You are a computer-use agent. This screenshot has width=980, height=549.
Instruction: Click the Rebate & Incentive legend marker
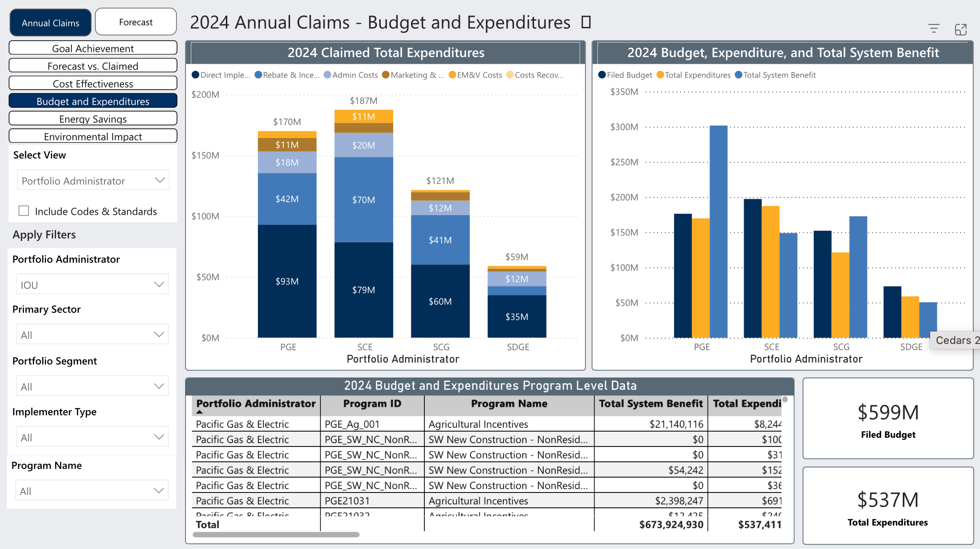coord(258,75)
